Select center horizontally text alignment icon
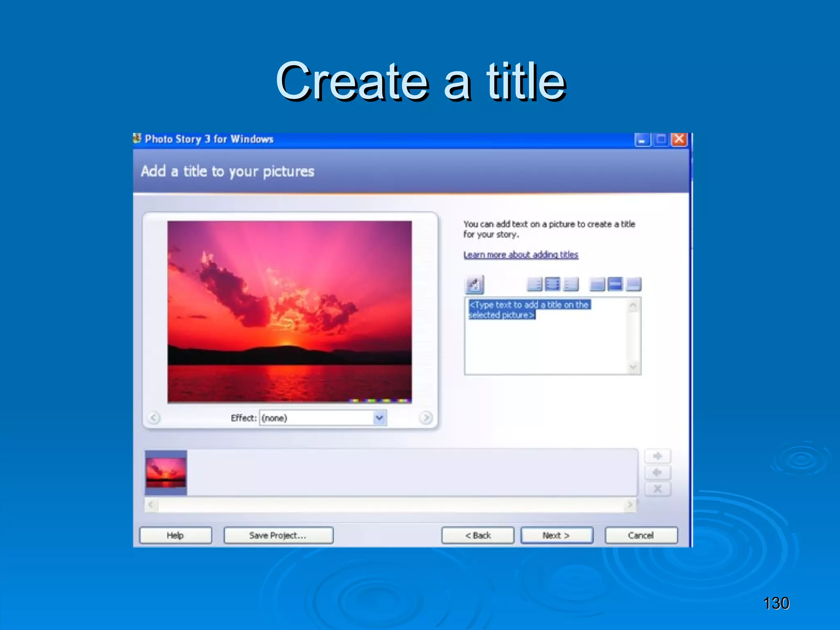The image size is (840, 630). [x=552, y=284]
